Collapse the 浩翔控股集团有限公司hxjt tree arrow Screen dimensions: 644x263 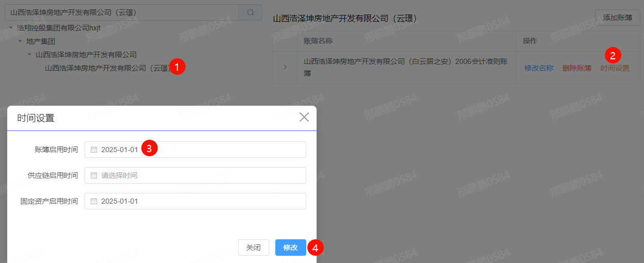[11, 28]
